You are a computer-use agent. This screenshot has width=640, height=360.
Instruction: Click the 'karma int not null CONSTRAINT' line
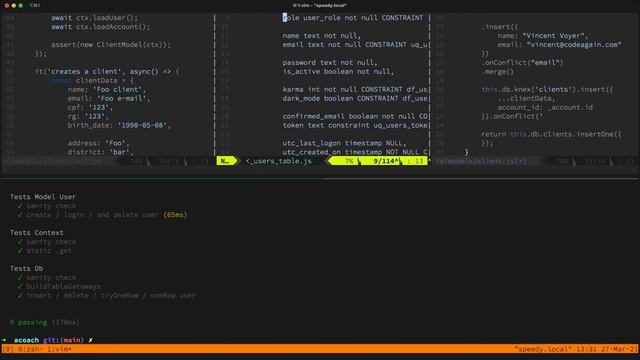point(355,89)
